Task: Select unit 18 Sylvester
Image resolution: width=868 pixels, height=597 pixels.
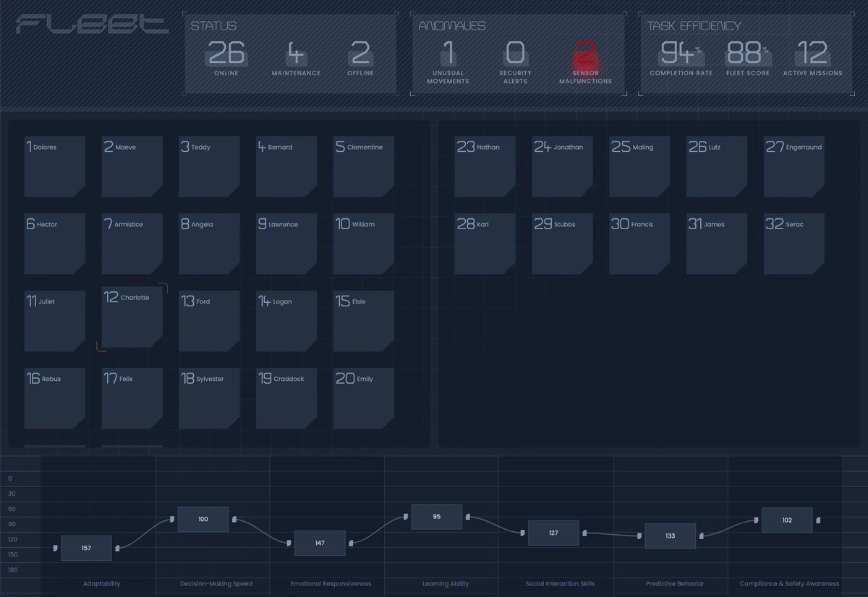Action: click(209, 398)
